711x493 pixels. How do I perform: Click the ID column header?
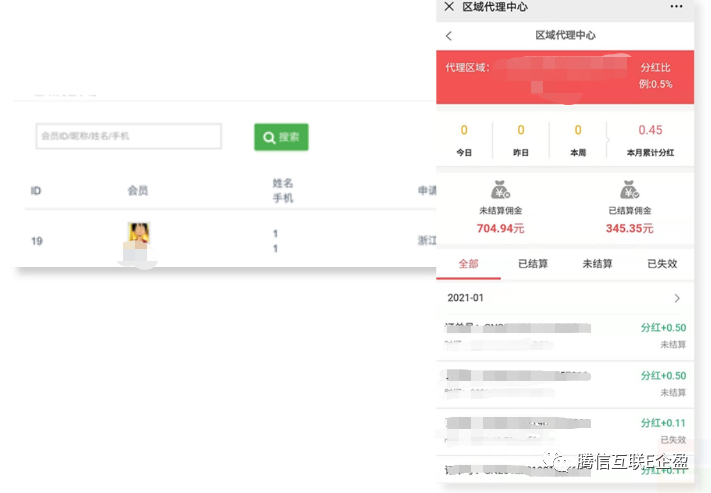click(36, 190)
